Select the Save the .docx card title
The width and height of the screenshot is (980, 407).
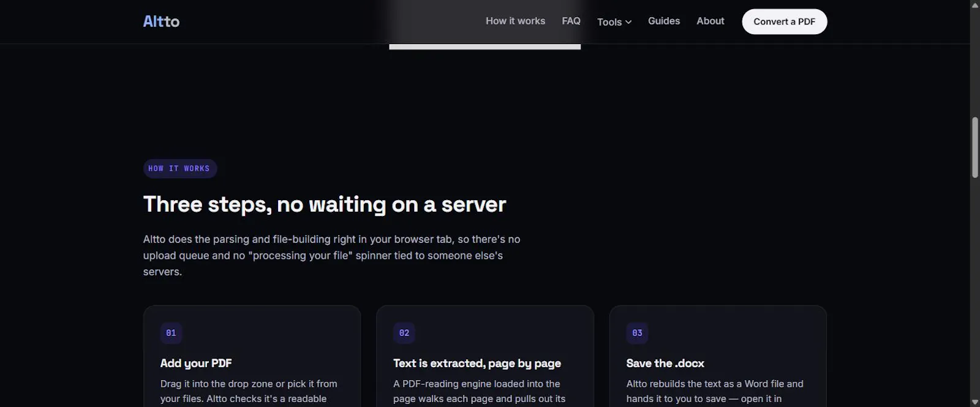[665, 363]
